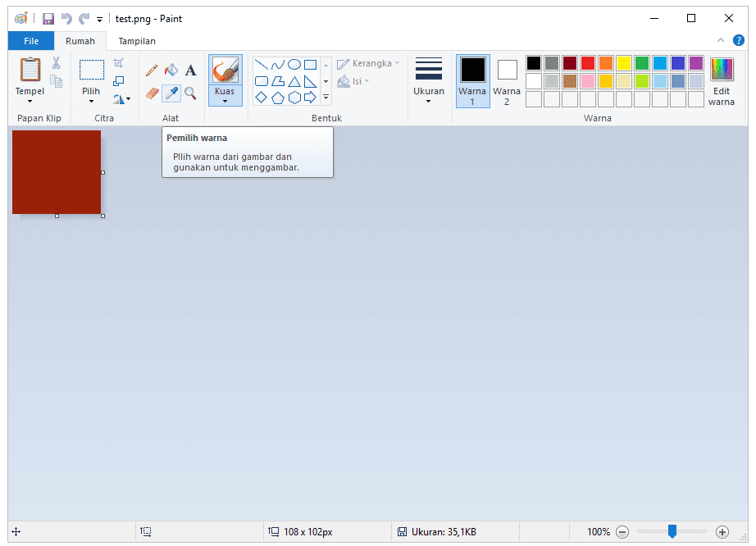Zoom in with plus button

(722, 532)
